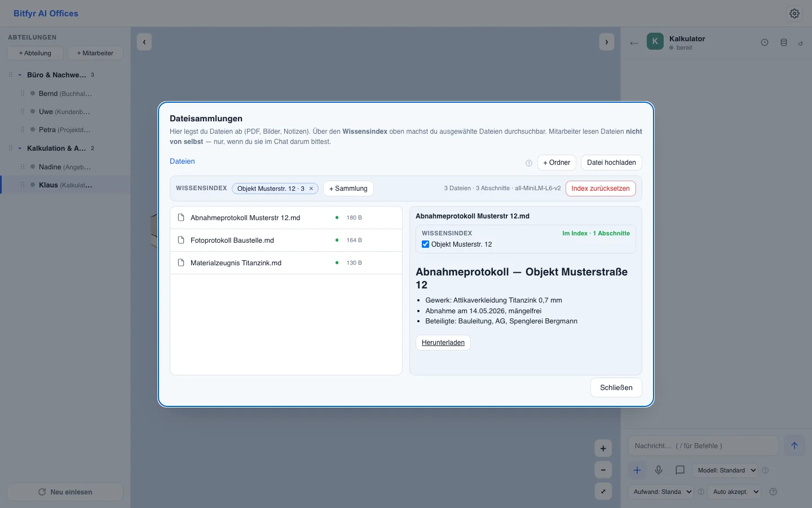The height and width of the screenshot is (508, 812).
Task: Click the file icon of Materialzeugnis Titanzink.md
Action: point(181,262)
